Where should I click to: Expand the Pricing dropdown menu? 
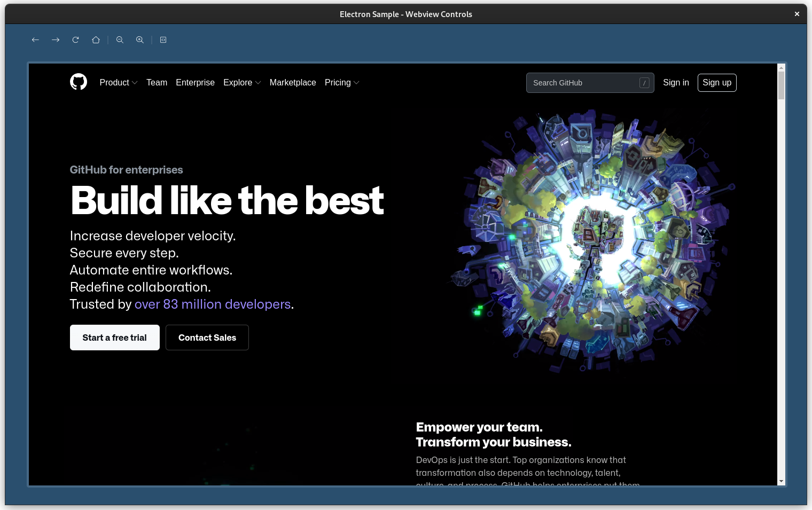[342, 83]
